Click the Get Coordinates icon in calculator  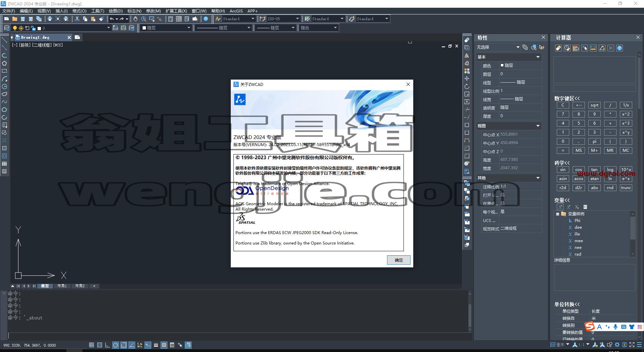coord(585,48)
